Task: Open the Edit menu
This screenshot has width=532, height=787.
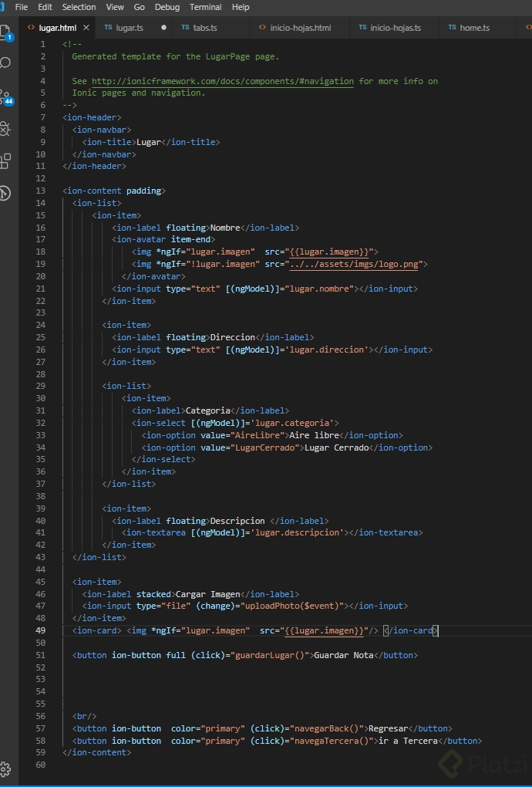Action: point(45,7)
